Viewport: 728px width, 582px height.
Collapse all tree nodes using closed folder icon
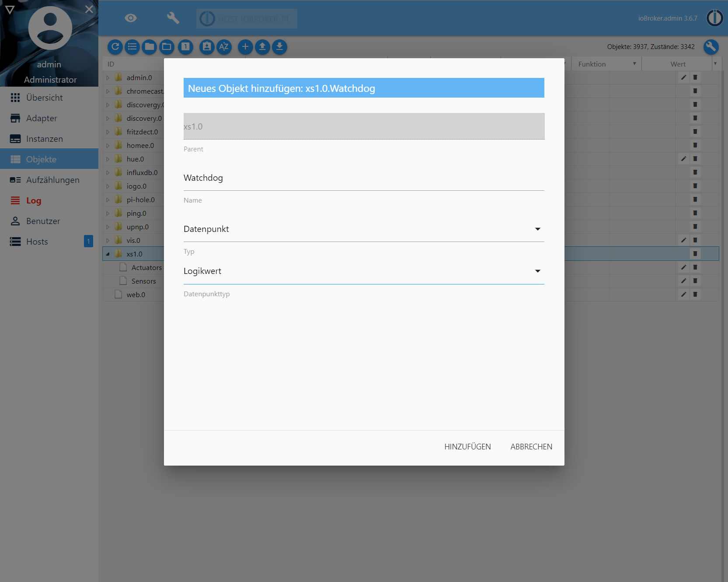(150, 47)
